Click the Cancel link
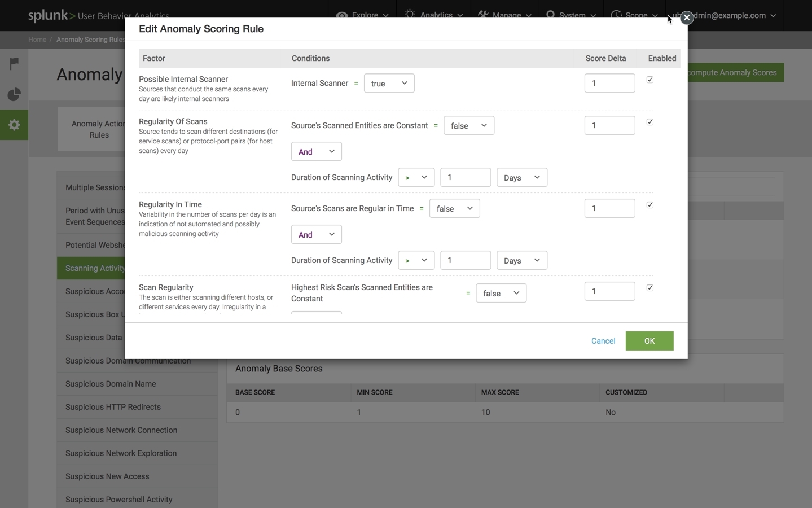This screenshot has height=508, width=812. coord(603,341)
